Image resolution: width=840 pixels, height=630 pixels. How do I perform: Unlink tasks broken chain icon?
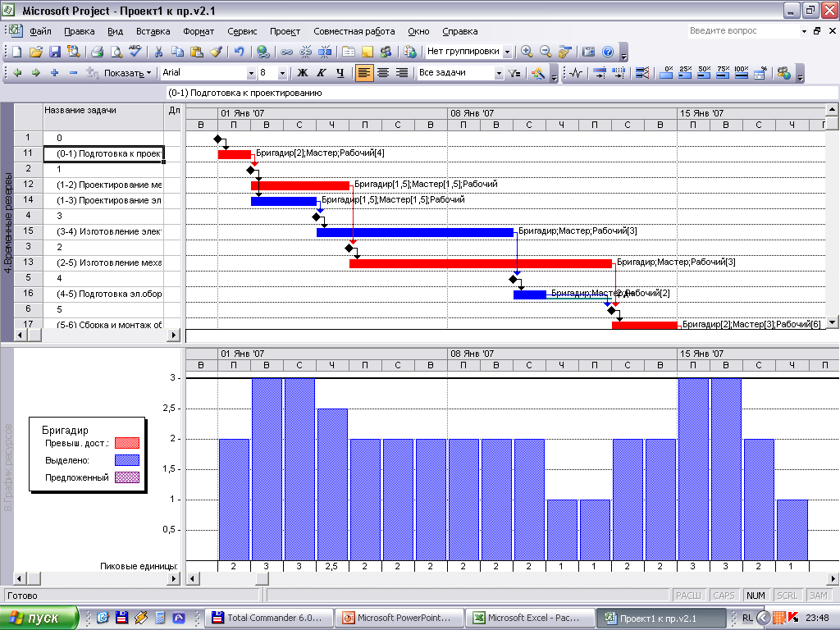coord(305,52)
